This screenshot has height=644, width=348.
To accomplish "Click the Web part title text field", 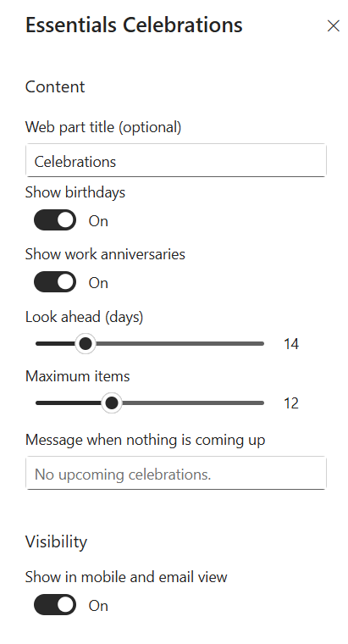I will click(x=176, y=161).
